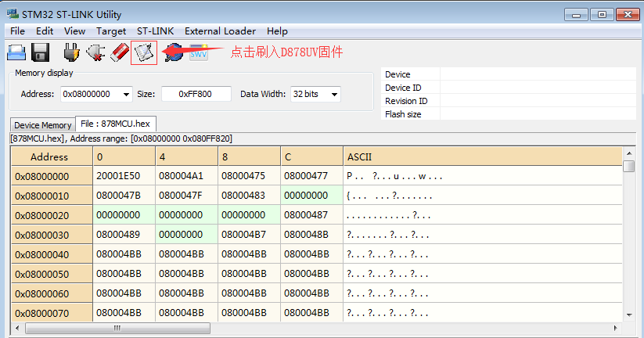Screen dimensions: 644x338
Task: Select cell value 08000489
Action: [x=124, y=235]
